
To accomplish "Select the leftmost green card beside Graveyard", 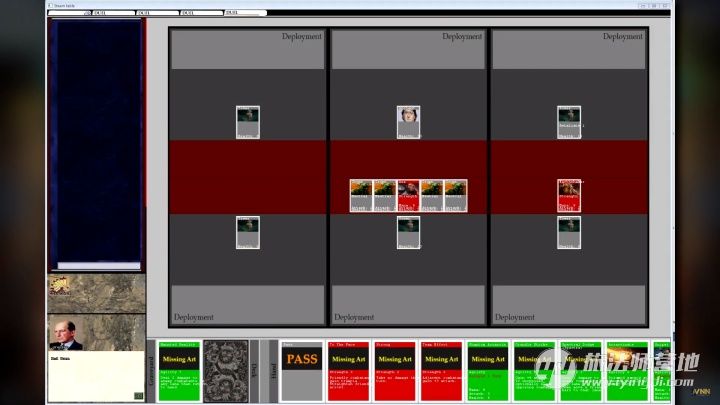I will click(x=178, y=370).
